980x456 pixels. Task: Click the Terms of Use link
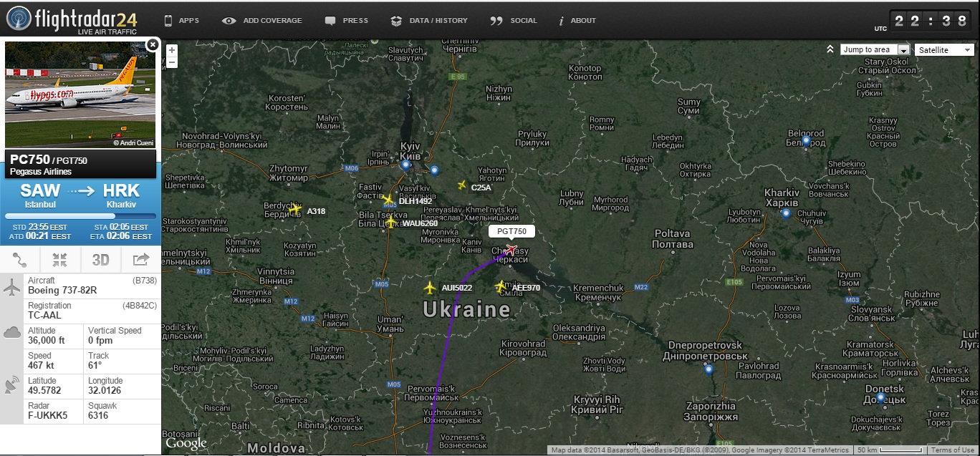click(952, 450)
